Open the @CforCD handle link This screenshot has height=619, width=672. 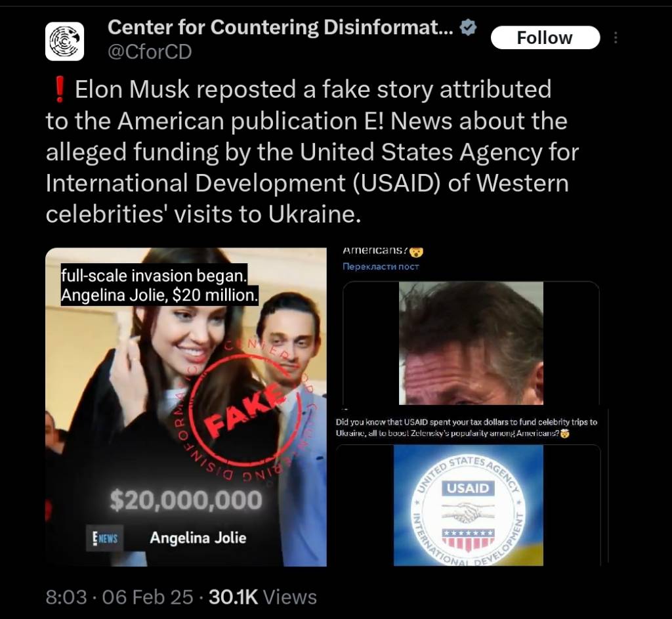coord(150,52)
